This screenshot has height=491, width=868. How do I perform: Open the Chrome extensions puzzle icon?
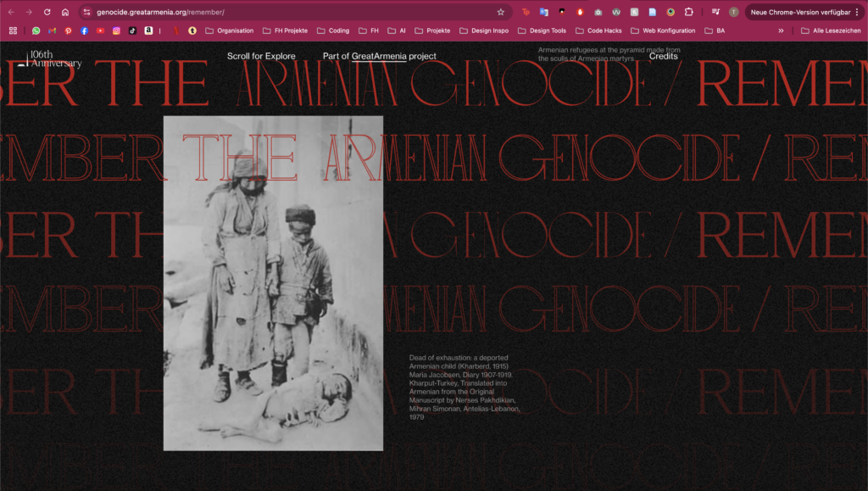click(689, 12)
